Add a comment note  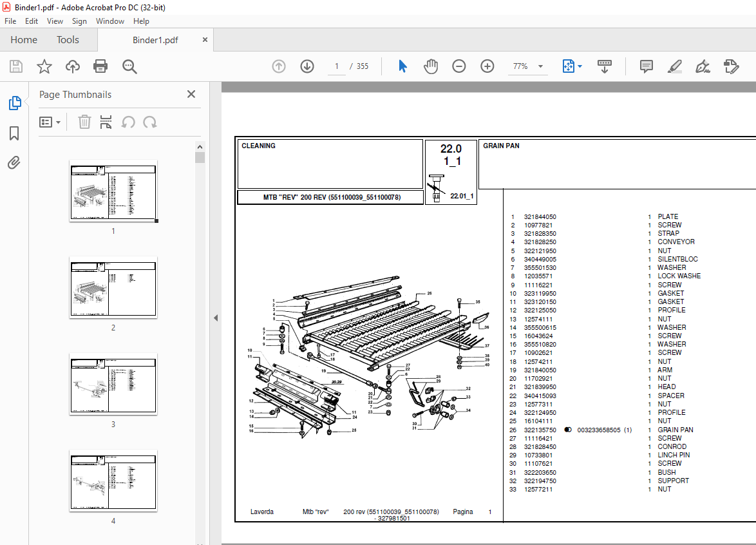[x=646, y=66]
